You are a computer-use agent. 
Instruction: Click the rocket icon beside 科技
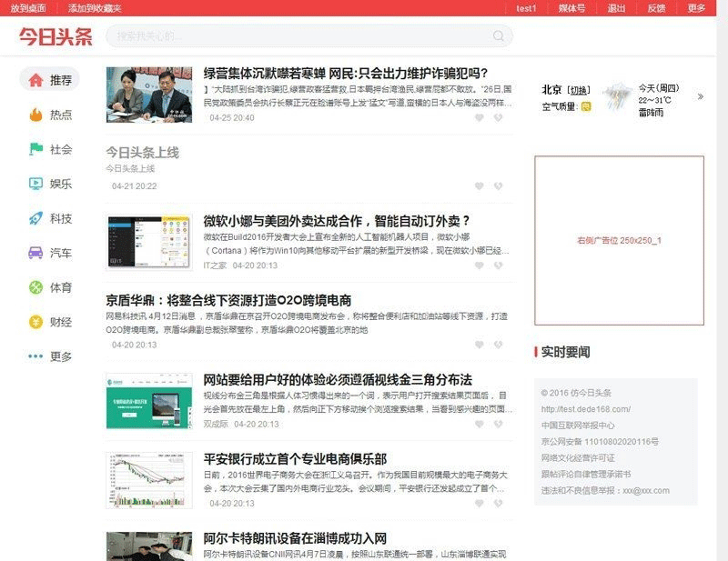coord(35,218)
